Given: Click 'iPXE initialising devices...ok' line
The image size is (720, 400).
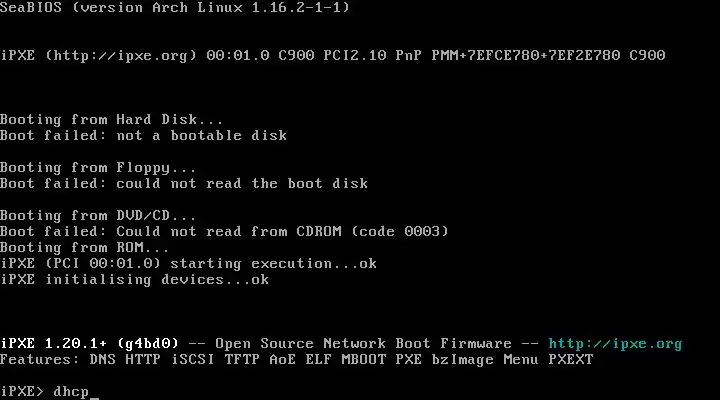Looking at the screenshot, I should click(134, 279).
